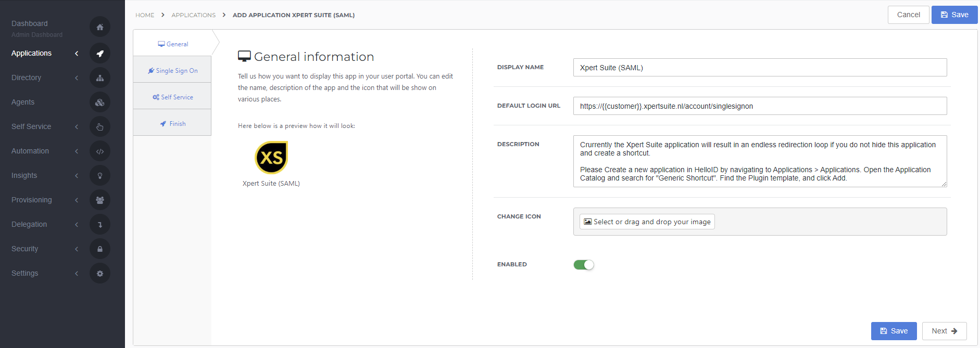Image resolution: width=980 pixels, height=348 pixels.
Task: Go to the Finish tab
Action: [172, 123]
